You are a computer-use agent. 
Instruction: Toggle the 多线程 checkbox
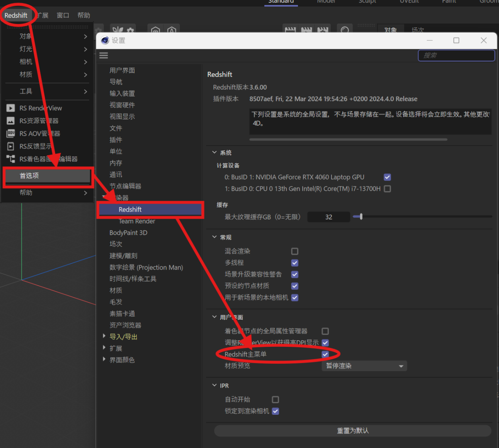pyautogui.click(x=295, y=263)
